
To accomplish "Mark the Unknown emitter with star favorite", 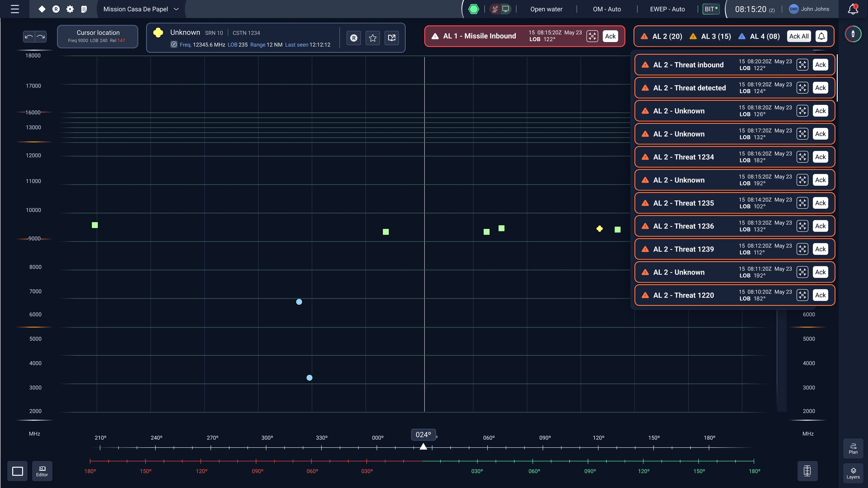I will (x=373, y=38).
